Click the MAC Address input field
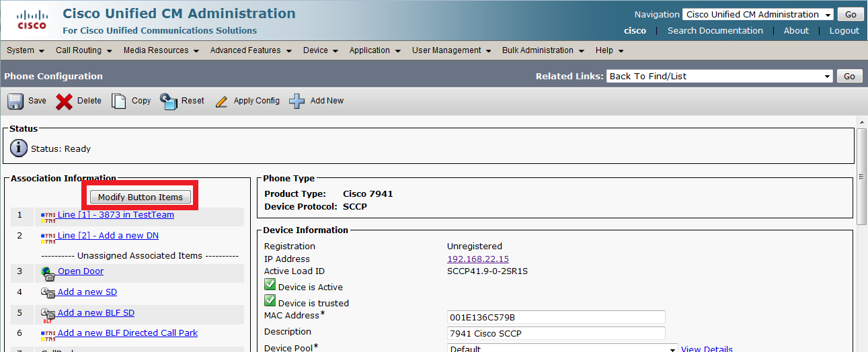 (x=556, y=317)
